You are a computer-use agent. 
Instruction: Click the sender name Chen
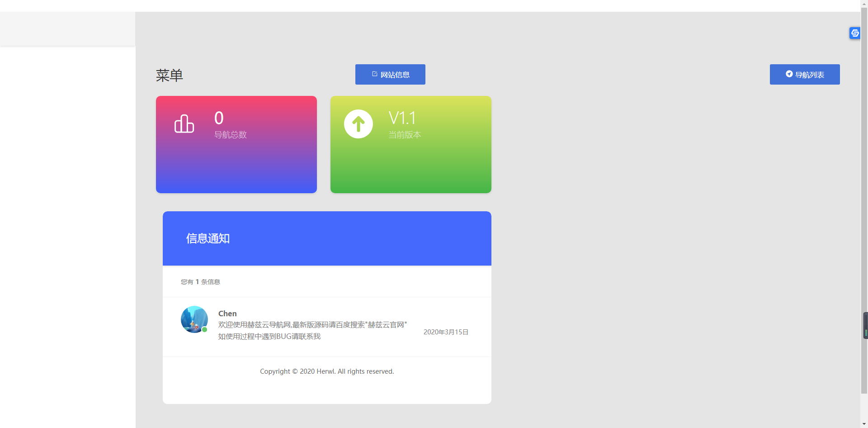point(227,314)
